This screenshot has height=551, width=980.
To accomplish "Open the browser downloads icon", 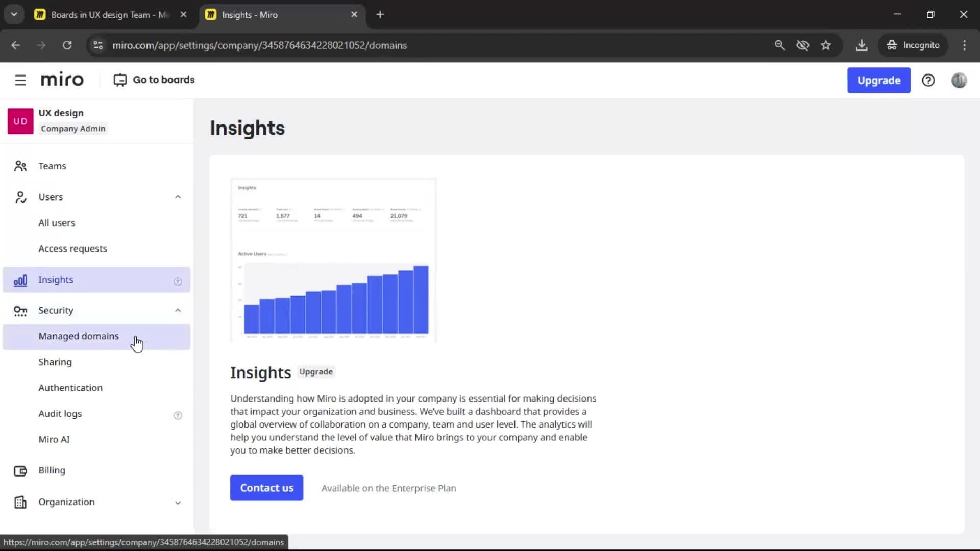I will coord(862,45).
